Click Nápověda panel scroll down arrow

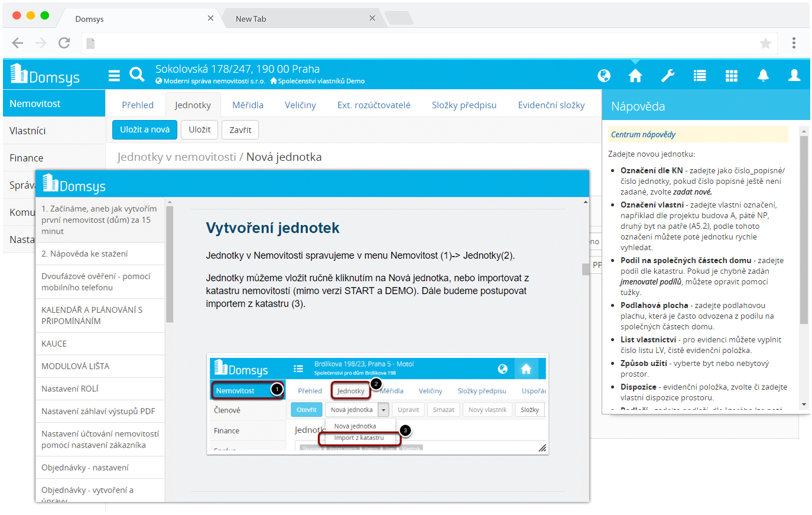[x=804, y=404]
